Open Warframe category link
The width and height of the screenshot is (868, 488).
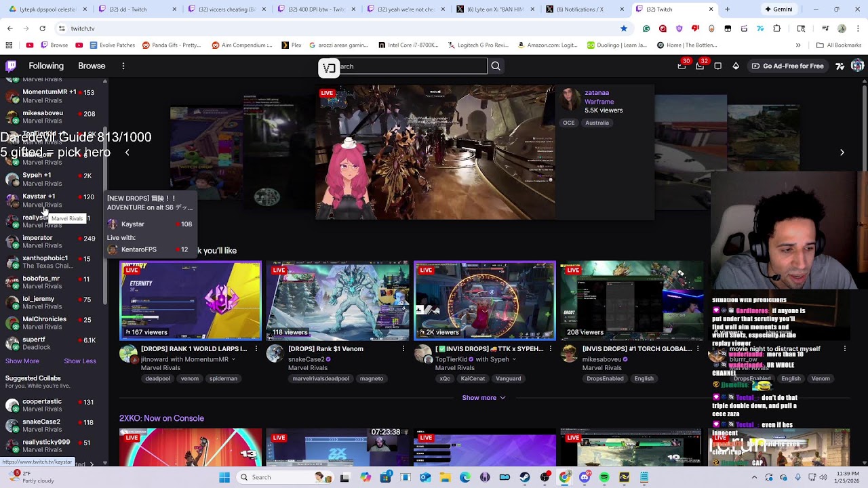tap(599, 102)
